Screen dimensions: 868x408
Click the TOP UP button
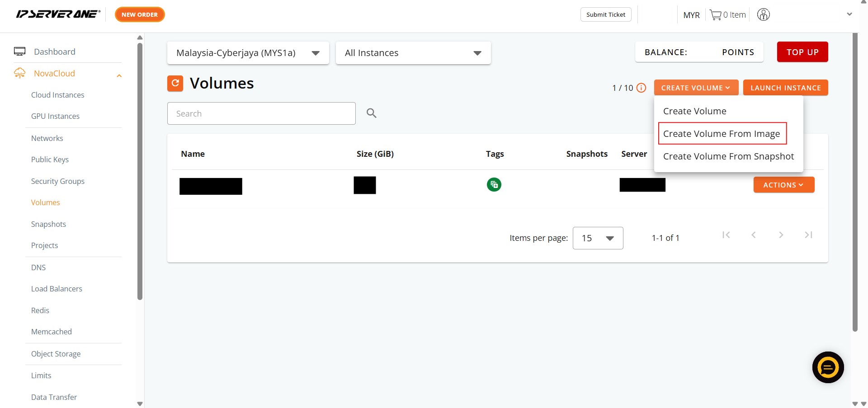[802, 52]
